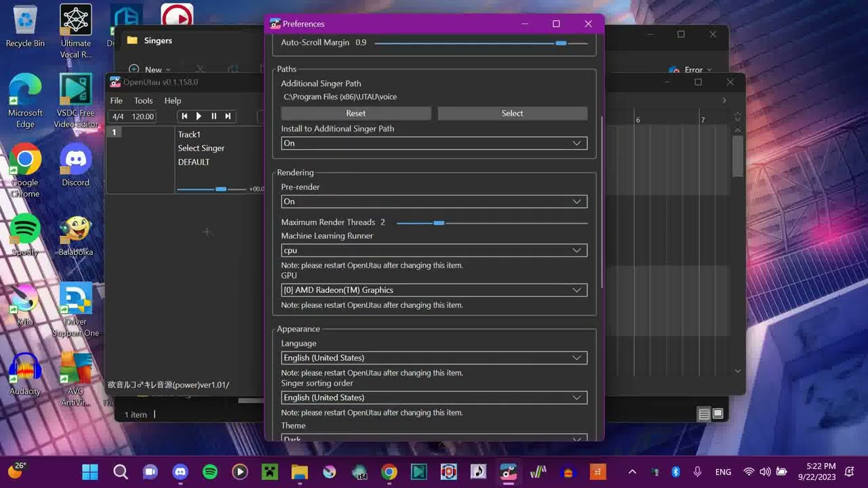
Task: Open File Explorer from the taskbar
Action: coord(300,471)
